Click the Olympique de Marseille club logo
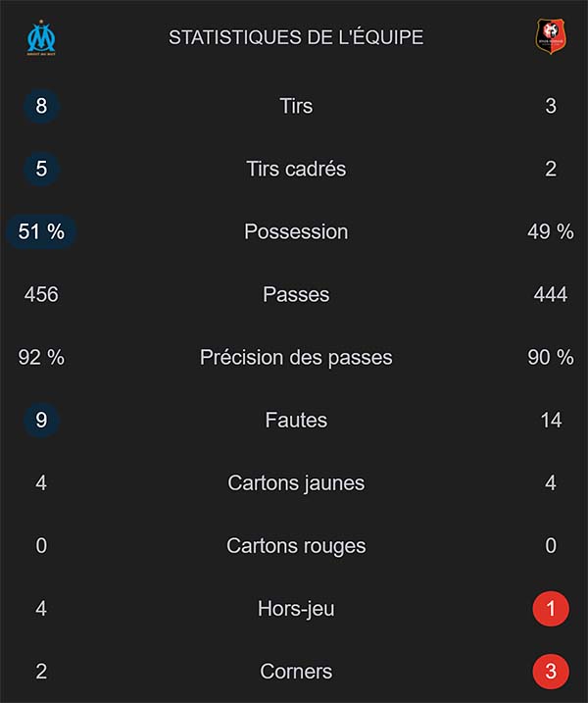The width and height of the screenshot is (588, 703). pos(41,37)
